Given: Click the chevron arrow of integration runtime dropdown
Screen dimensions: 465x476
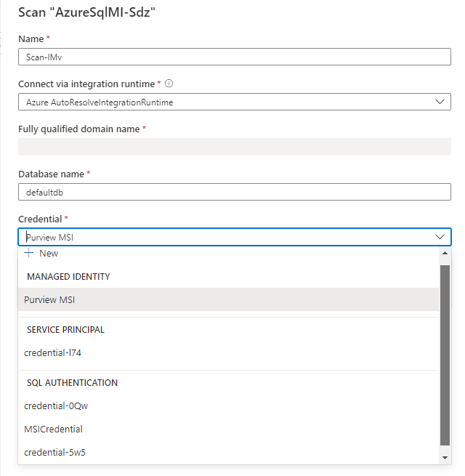Looking at the screenshot, I should [x=440, y=102].
